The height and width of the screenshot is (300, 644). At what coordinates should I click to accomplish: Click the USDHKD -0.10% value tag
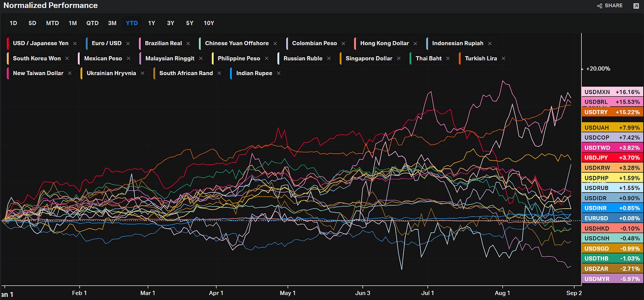coord(613,228)
